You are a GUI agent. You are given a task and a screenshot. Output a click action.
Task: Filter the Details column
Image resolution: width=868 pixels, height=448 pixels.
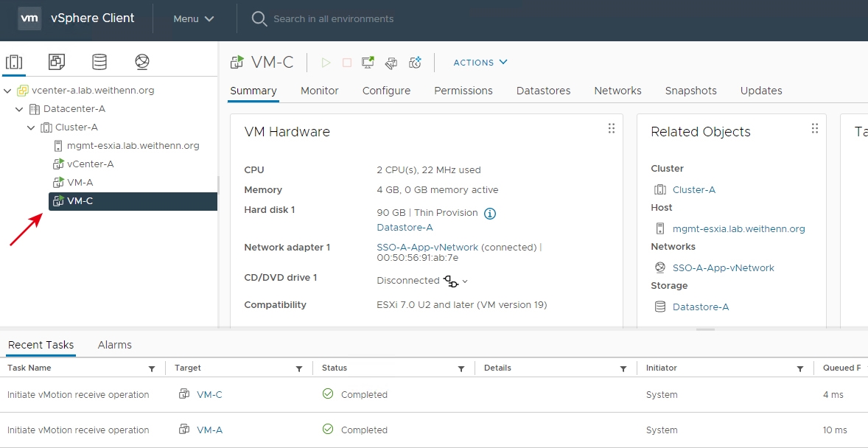623,369
